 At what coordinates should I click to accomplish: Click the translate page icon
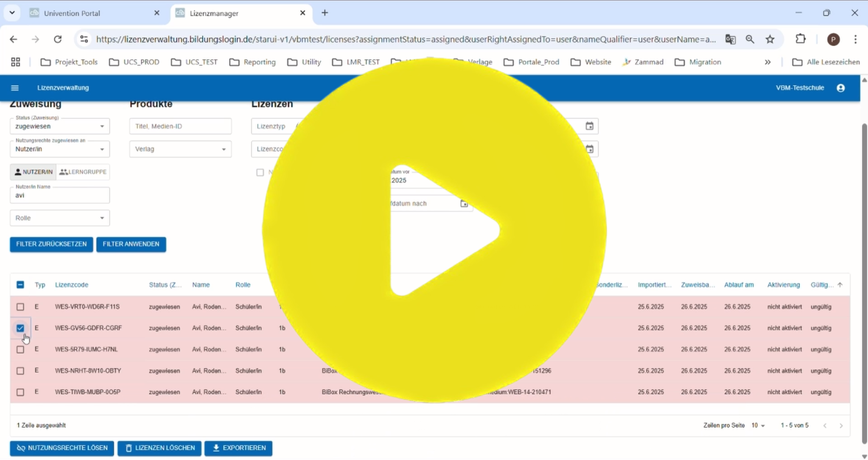[730, 39]
